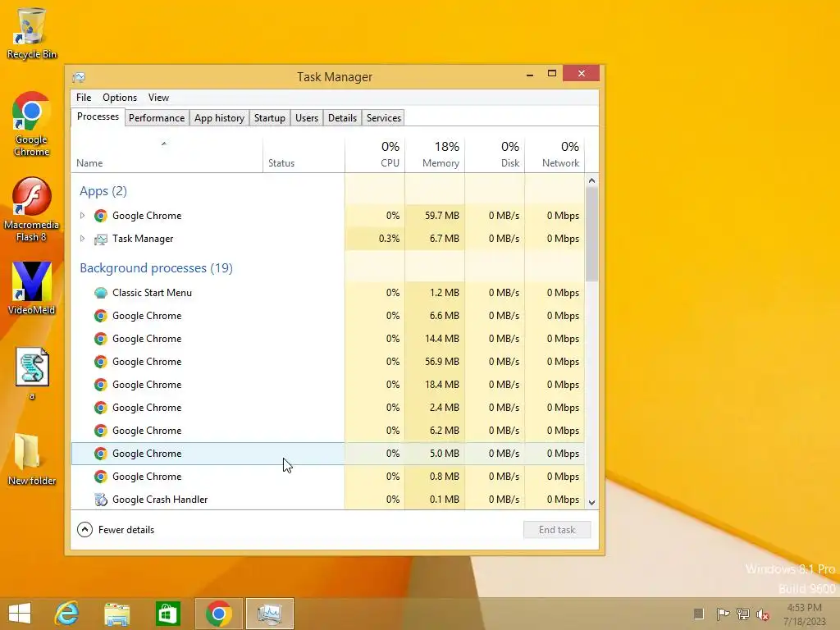The width and height of the screenshot is (840, 630).
Task: Open Internet Explorer from the taskbar
Action: click(x=67, y=614)
